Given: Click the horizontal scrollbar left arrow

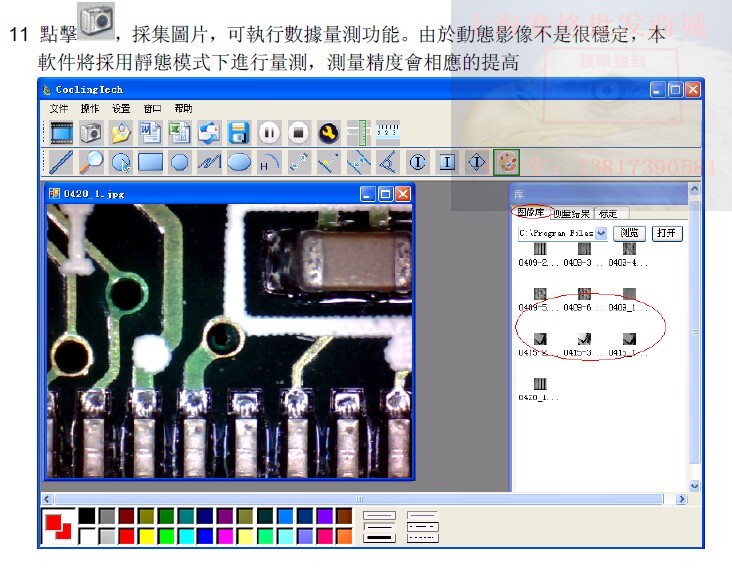Looking at the screenshot, I should pyautogui.click(x=47, y=499).
